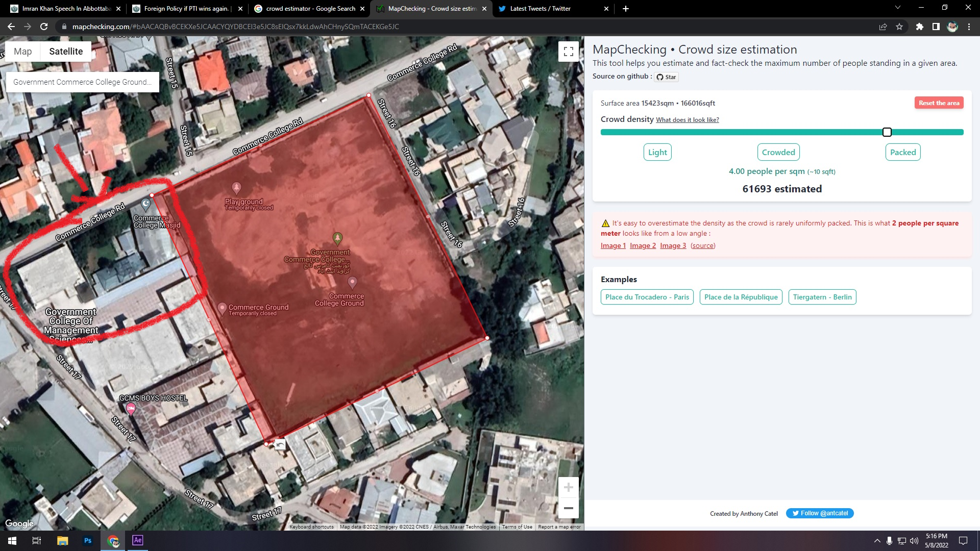Select the Satellite view type
980x551 pixels.
click(66, 52)
